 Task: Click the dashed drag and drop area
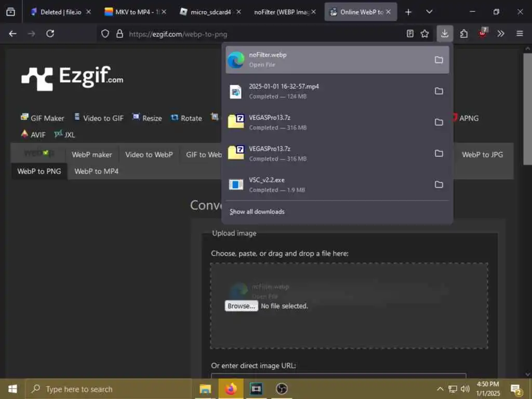coord(349,305)
